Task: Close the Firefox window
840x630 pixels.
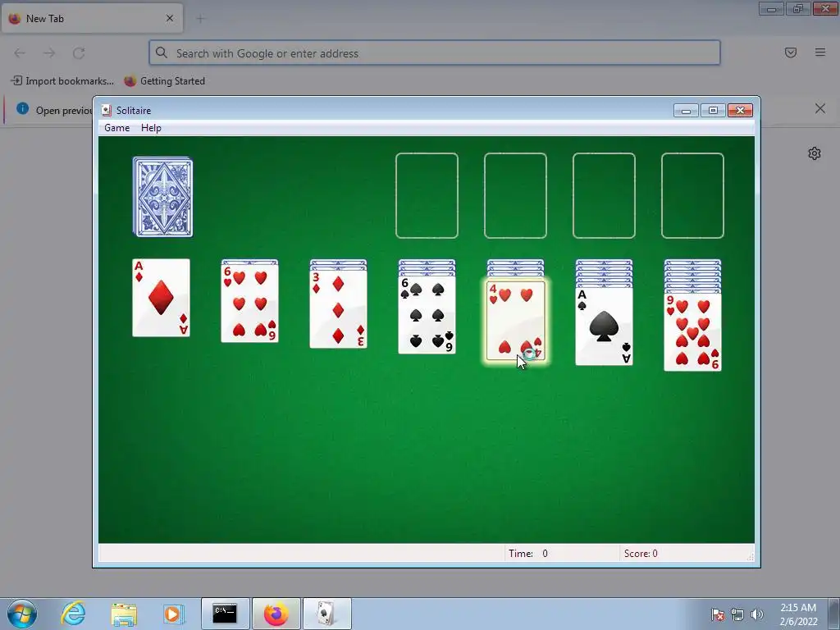Action: pyautogui.click(x=825, y=8)
